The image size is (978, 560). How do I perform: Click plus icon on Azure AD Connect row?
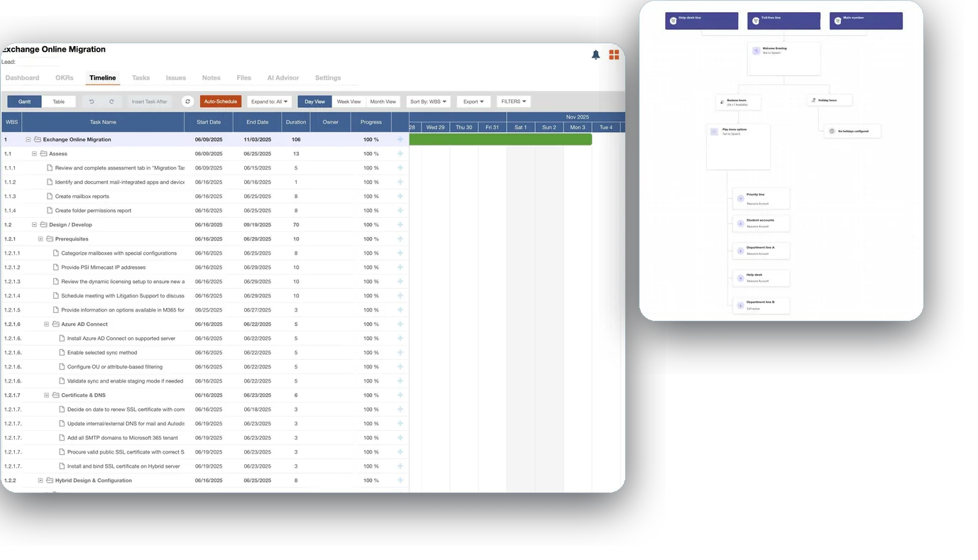[x=400, y=324]
